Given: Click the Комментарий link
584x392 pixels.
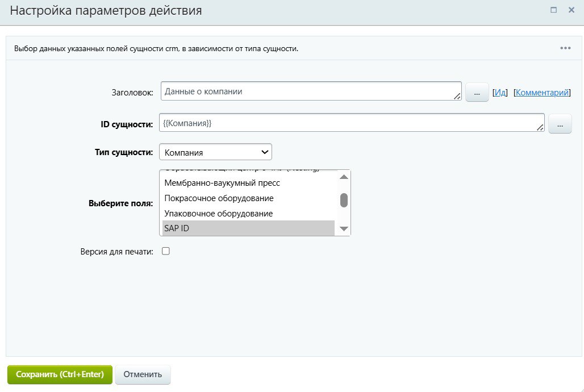Looking at the screenshot, I should (x=542, y=93).
